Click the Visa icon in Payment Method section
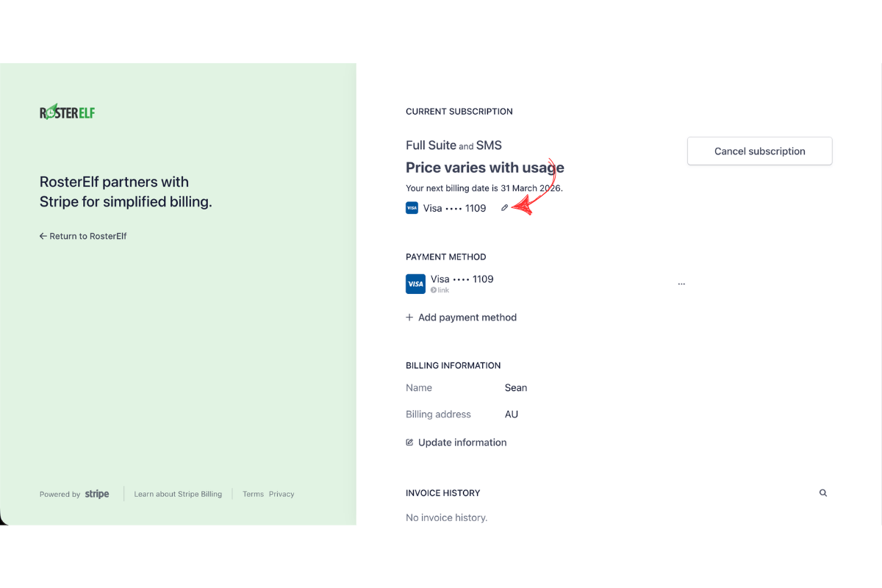This screenshot has width=882, height=588. [415, 284]
